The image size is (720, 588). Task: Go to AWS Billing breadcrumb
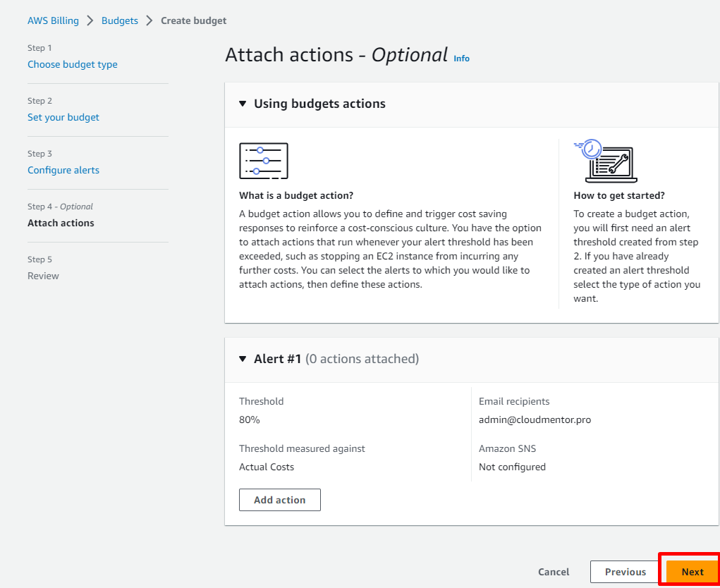tap(53, 20)
